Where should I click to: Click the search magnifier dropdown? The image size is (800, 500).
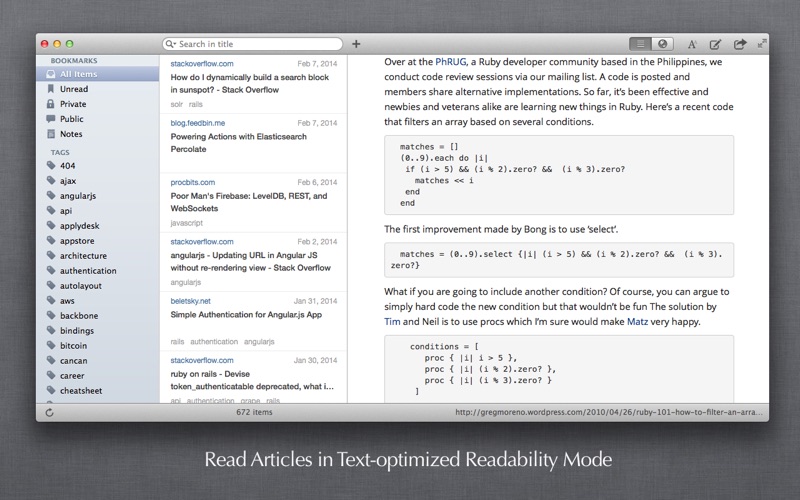[170, 44]
